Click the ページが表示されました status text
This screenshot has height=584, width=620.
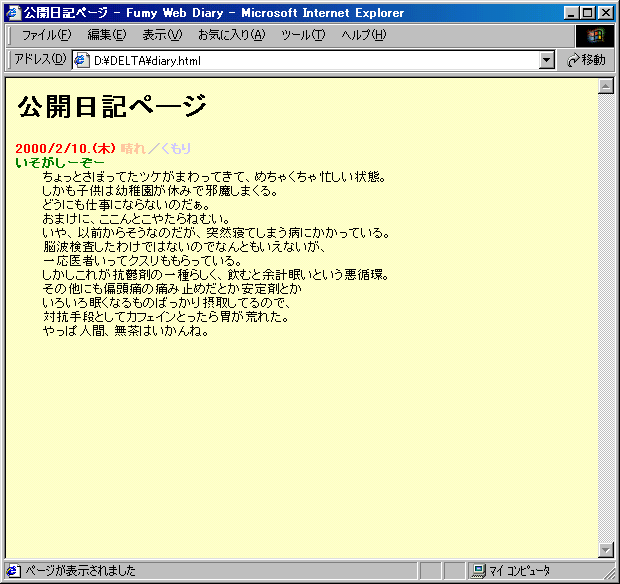[80, 571]
